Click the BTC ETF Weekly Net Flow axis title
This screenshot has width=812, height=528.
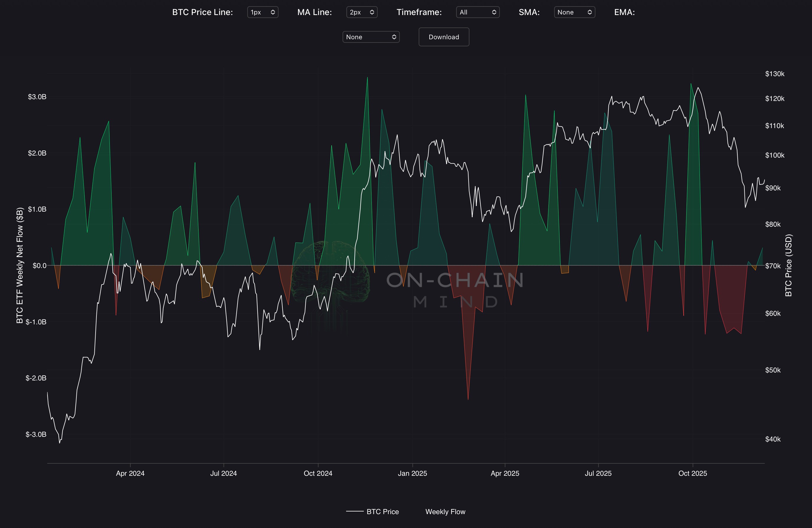(x=20, y=265)
